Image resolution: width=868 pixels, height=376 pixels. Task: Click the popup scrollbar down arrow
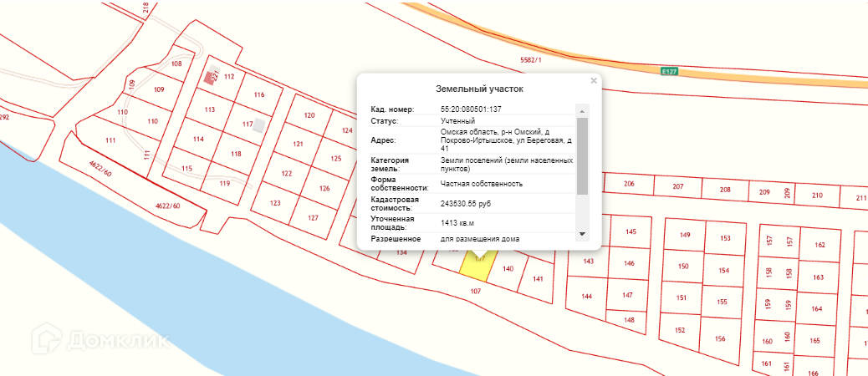582,234
